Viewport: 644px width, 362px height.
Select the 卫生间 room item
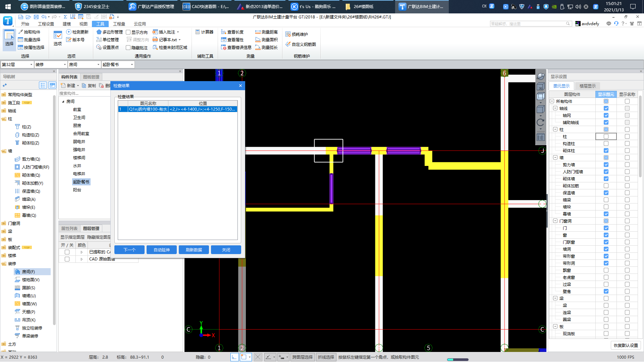[79, 118]
